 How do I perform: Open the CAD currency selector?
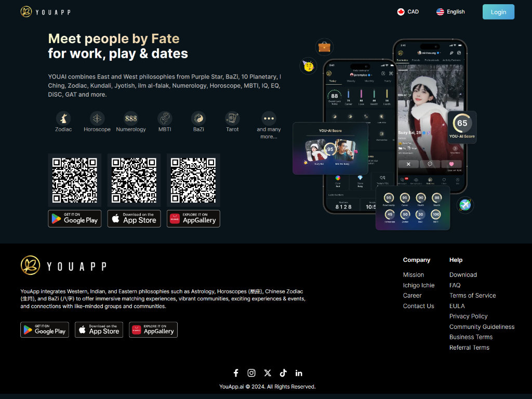(x=408, y=11)
